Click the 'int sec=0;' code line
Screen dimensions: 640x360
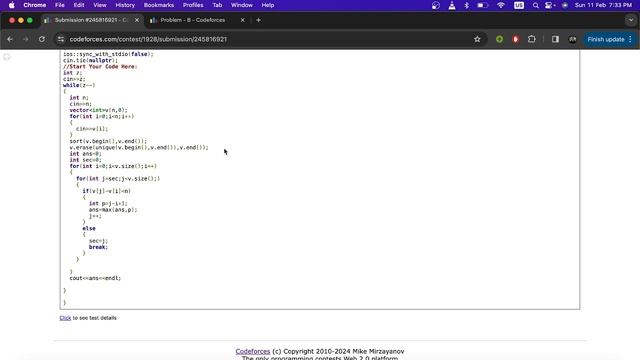click(x=85, y=160)
